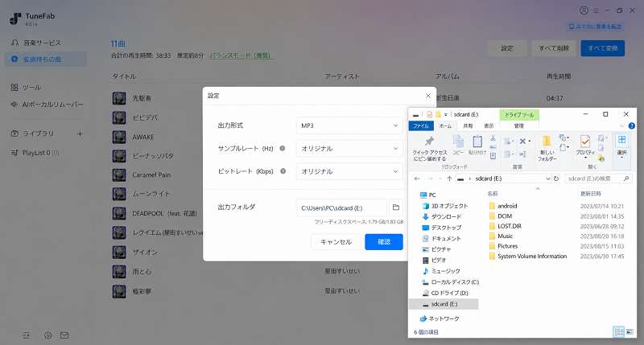The image size is (644, 345).
Task: Click the すべて変換 button
Action: (x=602, y=48)
